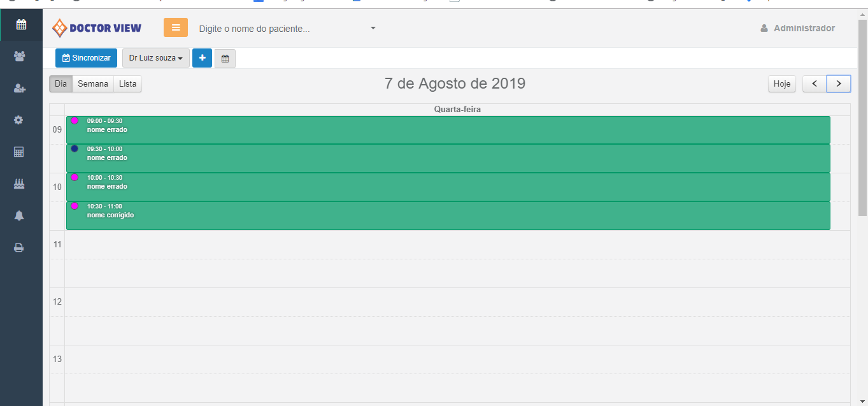Switch to the Lista view tab
868x406 pixels.
click(127, 83)
